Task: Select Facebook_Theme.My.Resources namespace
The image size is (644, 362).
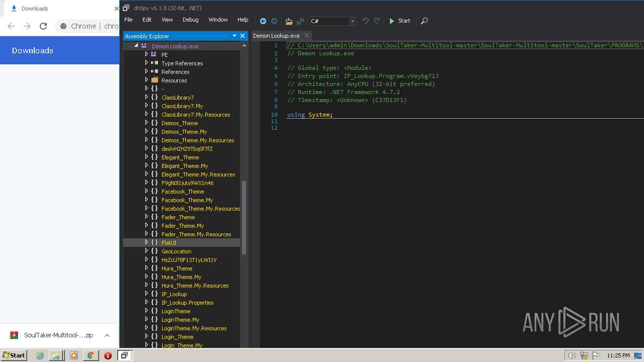Action: [x=201, y=209]
